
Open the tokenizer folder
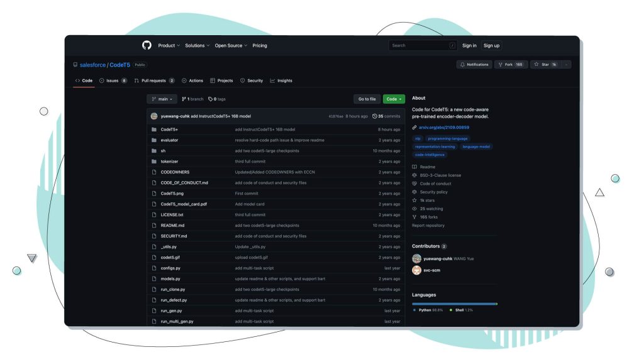point(169,162)
